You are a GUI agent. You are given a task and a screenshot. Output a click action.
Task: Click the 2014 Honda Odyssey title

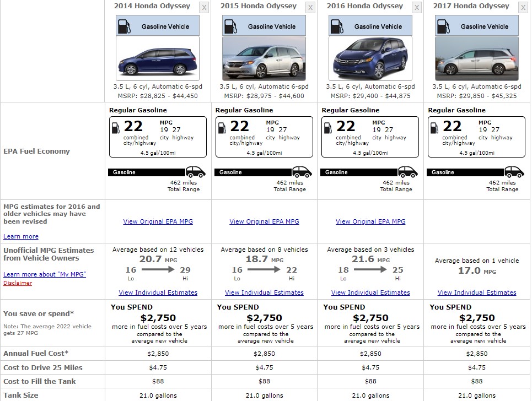coord(152,6)
